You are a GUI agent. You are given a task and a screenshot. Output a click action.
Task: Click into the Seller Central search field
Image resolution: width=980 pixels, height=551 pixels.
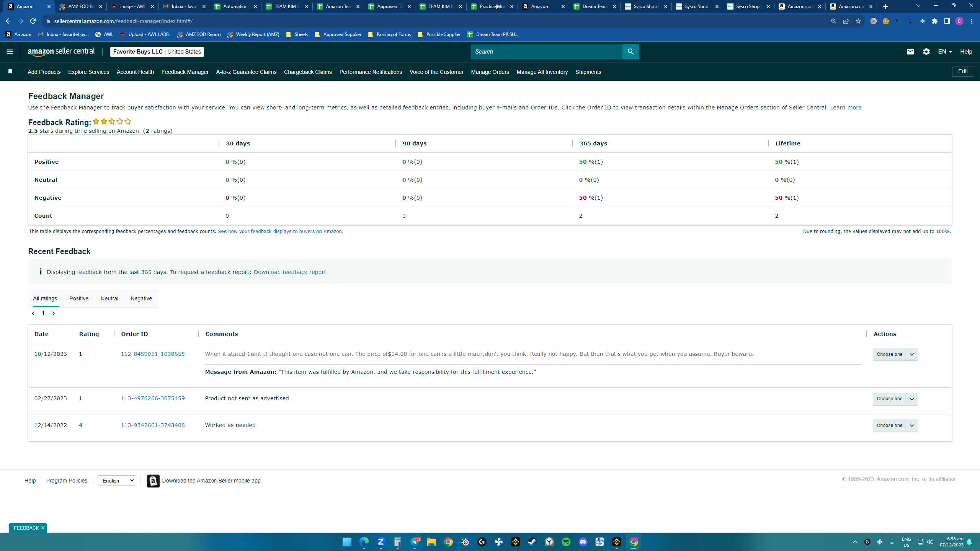click(x=546, y=52)
